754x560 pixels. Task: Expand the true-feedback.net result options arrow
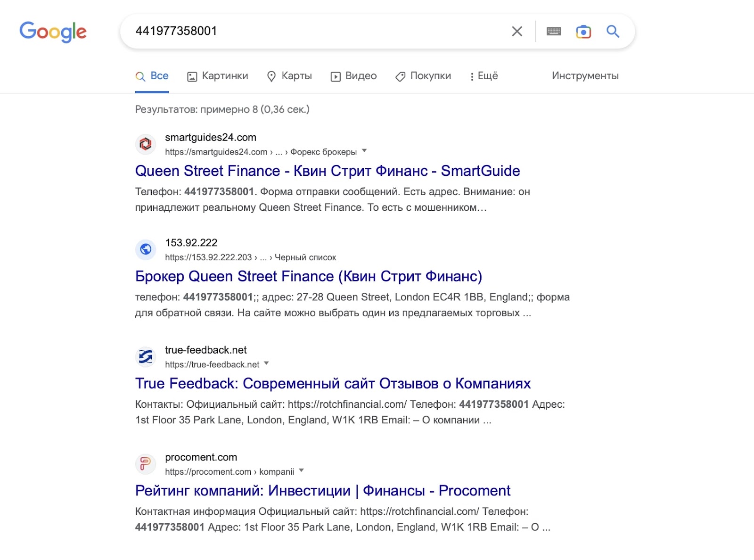tap(266, 363)
